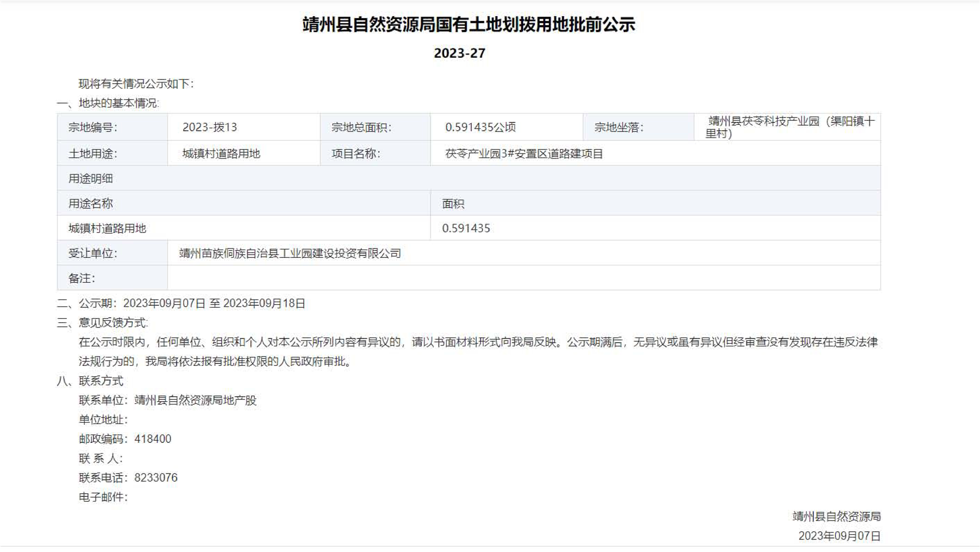Viewport: 980px width, 552px height.
Task: Select phone number 联系电话：8233076
Action: coord(128,478)
